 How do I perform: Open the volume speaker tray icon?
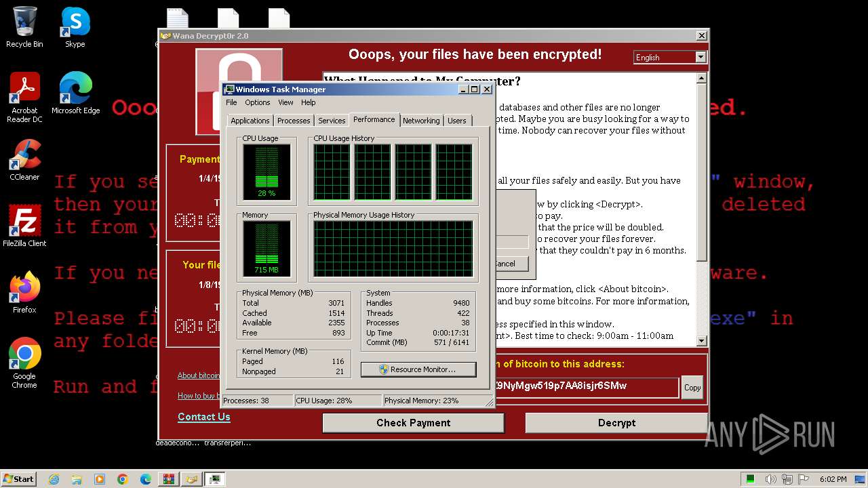tap(770, 479)
